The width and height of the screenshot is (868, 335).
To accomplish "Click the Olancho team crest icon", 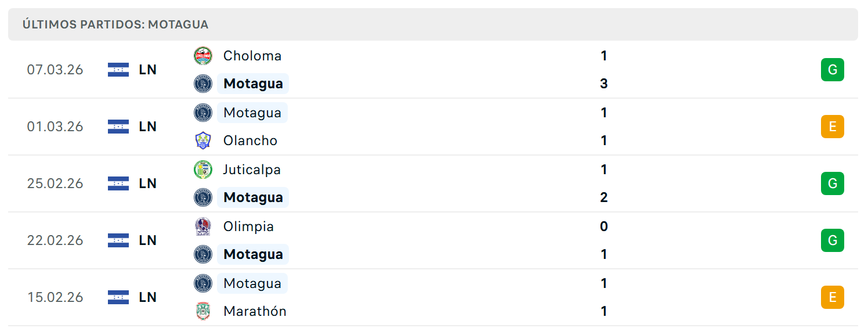I will 203,141.
